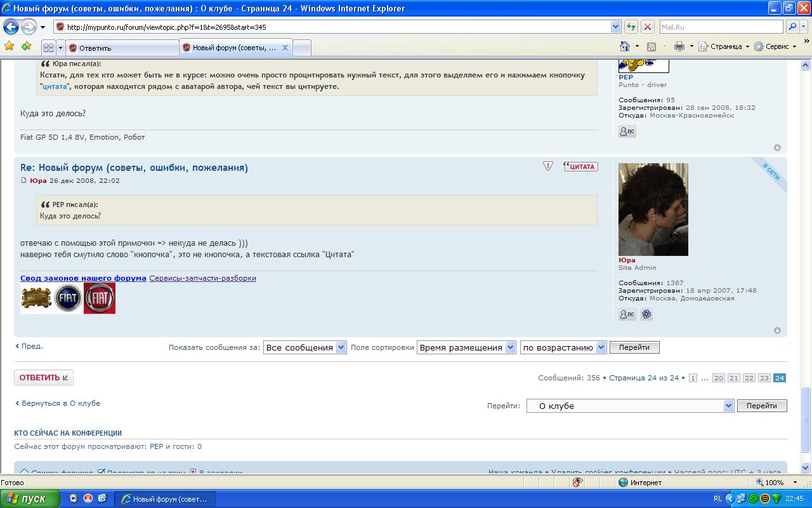Open the Сервис menu in the toolbar
The image size is (812, 508).
(x=775, y=46)
